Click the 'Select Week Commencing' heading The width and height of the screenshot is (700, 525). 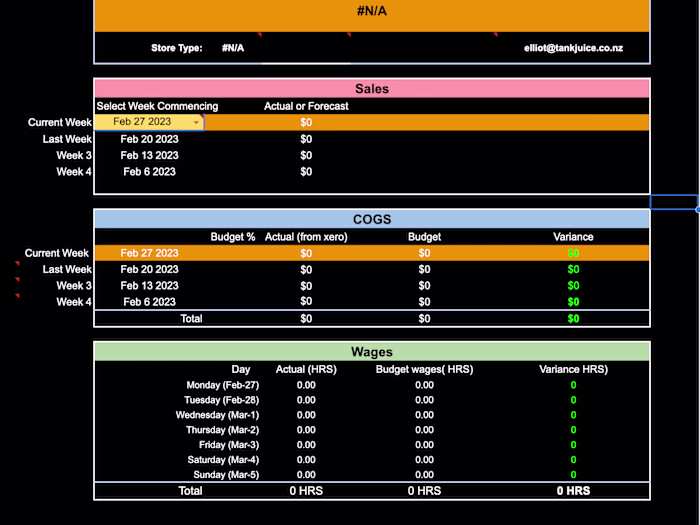tap(157, 106)
